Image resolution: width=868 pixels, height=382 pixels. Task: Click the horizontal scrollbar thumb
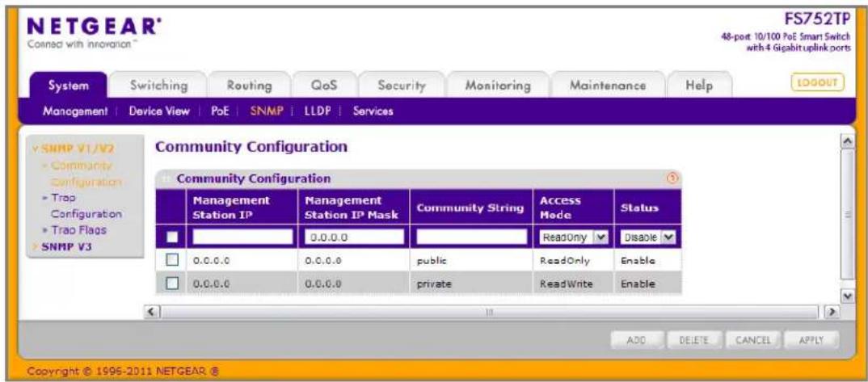(489, 312)
